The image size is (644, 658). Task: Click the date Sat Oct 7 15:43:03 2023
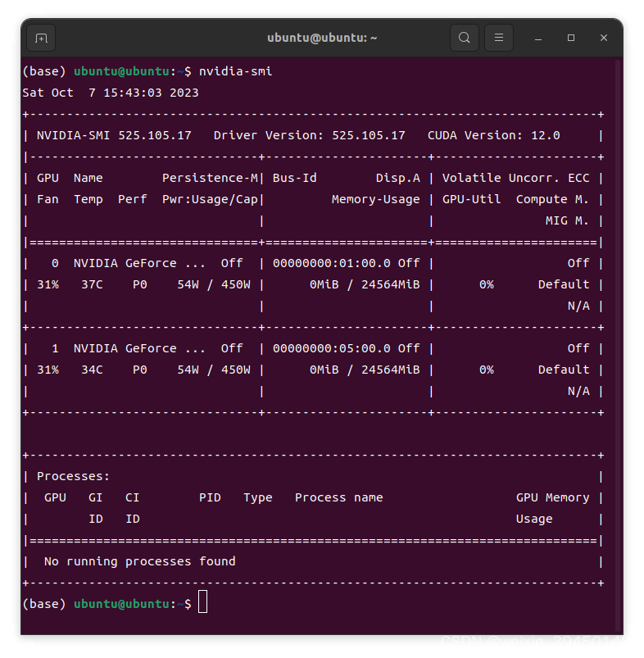coord(111,93)
